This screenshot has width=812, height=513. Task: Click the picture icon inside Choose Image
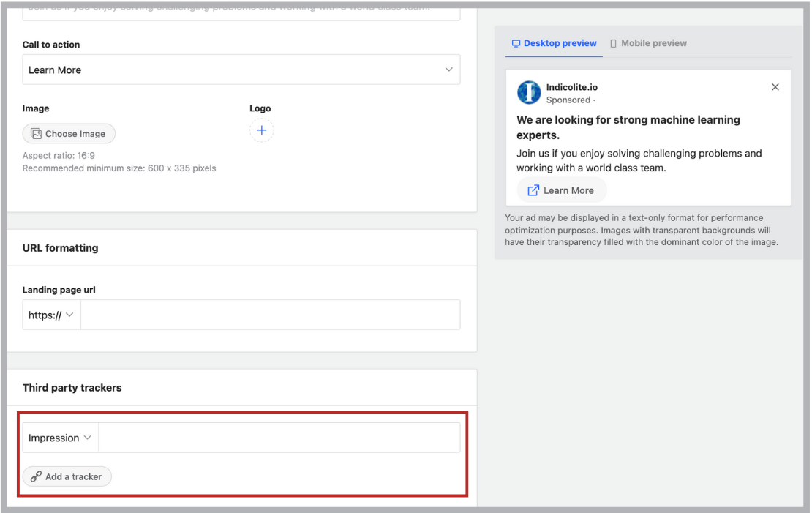(x=36, y=134)
